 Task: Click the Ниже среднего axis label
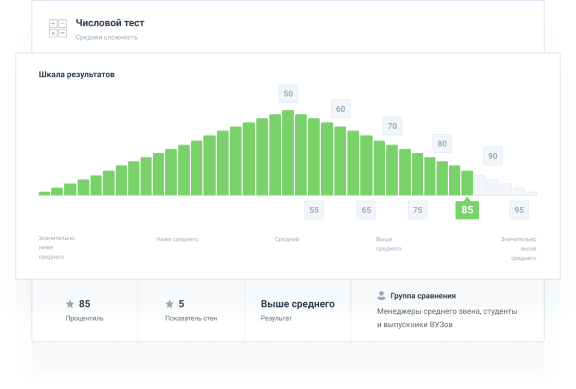(177, 239)
